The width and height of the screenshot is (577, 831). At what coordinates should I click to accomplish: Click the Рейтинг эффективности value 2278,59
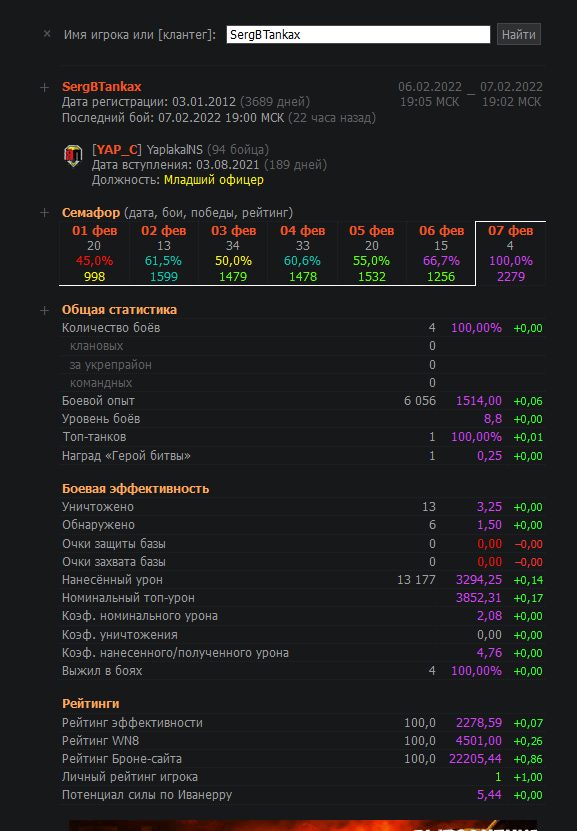tap(478, 723)
